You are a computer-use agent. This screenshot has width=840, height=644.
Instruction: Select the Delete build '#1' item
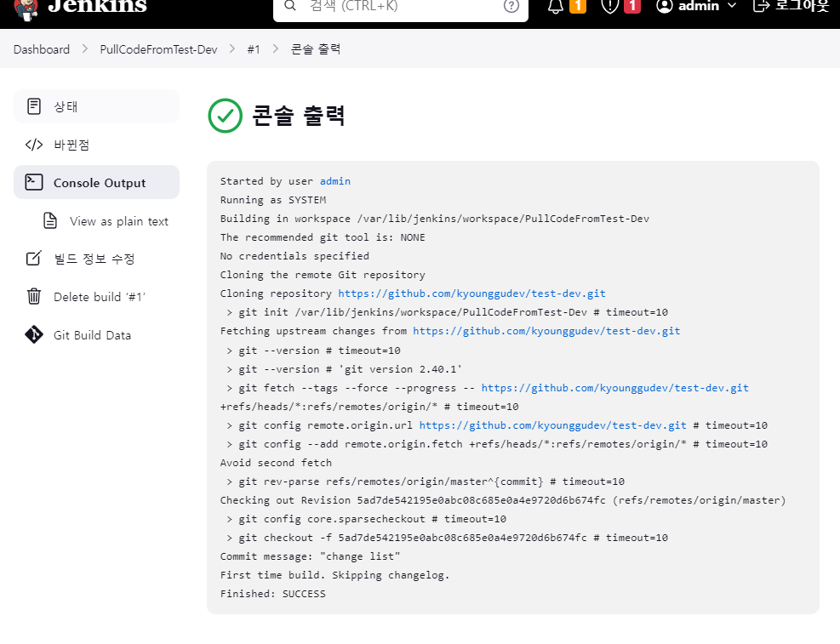tap(96, 297)
